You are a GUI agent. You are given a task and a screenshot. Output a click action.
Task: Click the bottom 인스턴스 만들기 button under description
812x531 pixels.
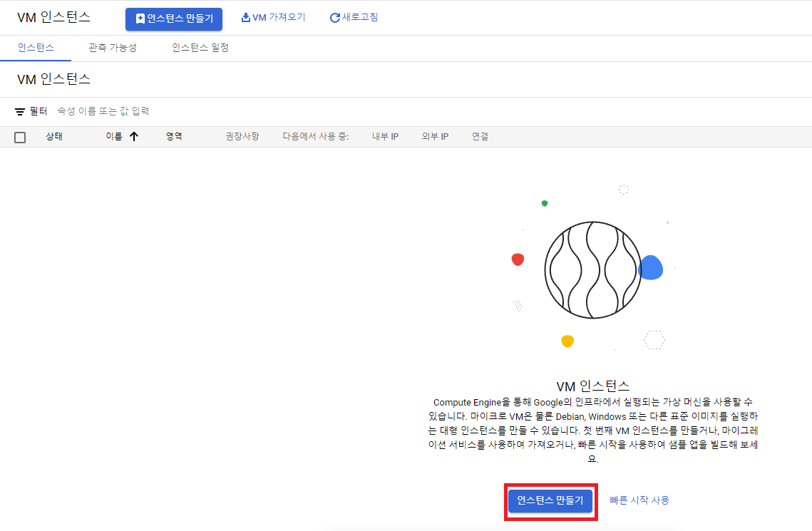coord(550,501)
